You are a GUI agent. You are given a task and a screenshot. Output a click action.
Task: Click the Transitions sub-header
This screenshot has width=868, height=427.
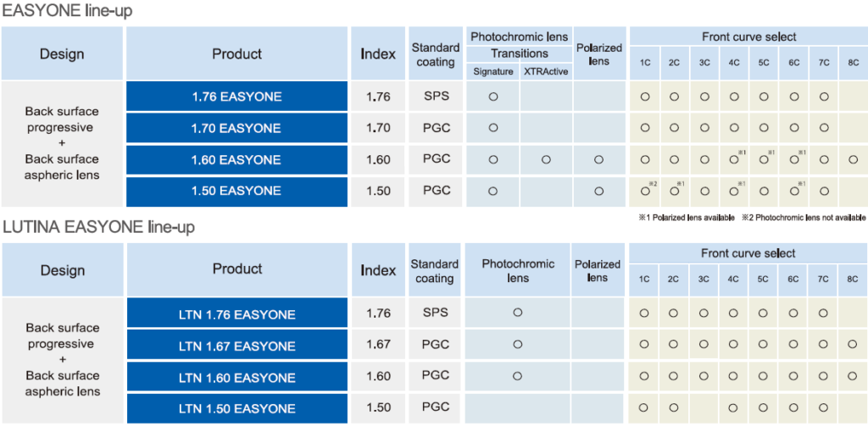(520, 53)
